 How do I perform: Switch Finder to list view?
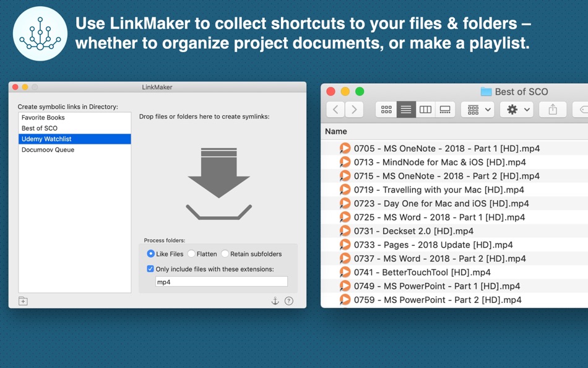click(406, 110)
